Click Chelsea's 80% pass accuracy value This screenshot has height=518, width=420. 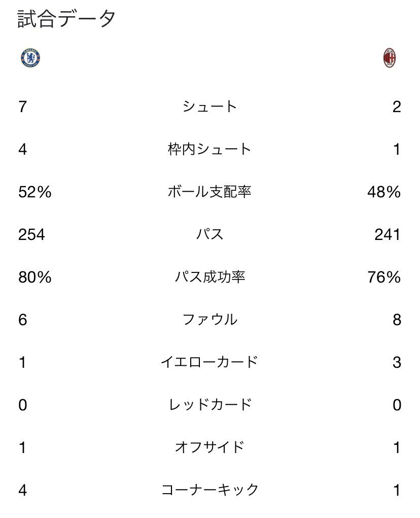coord(35,277)
